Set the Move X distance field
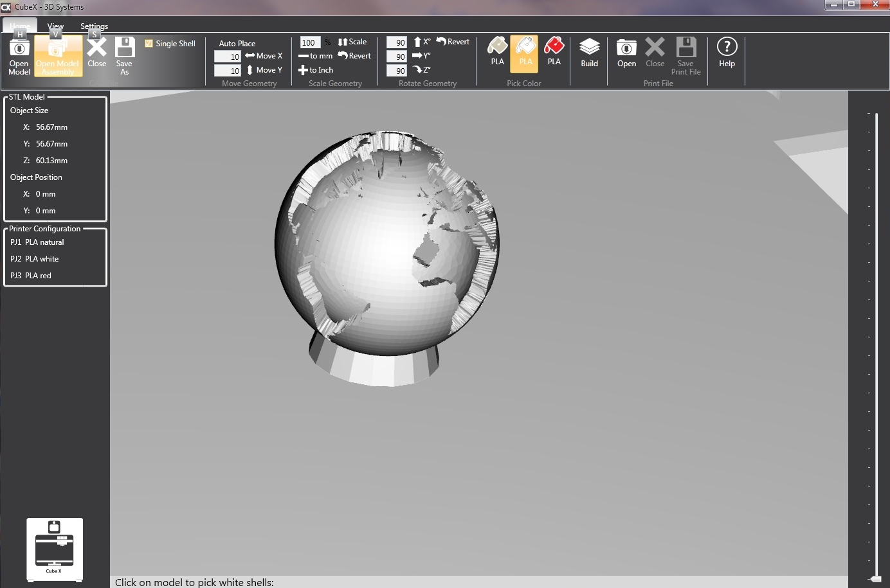The image size is (890, 588). tap(228, 57)
